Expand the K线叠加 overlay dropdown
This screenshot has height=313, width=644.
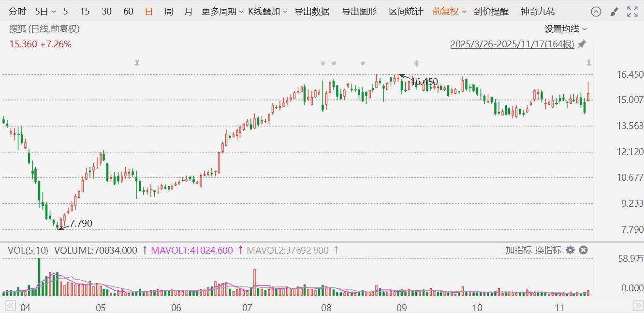(x=268, y=12)
